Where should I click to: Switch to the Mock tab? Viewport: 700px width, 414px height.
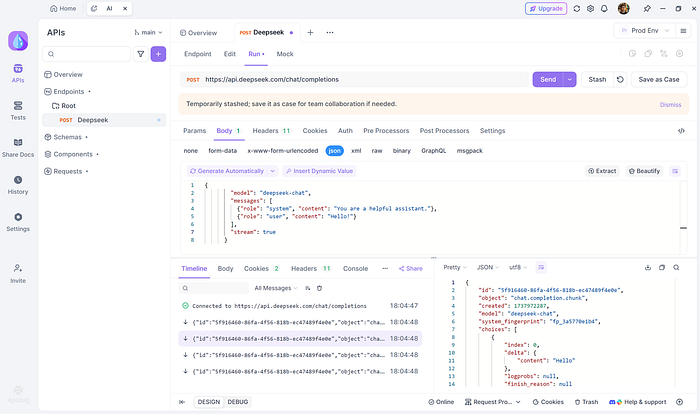point(285,54)
